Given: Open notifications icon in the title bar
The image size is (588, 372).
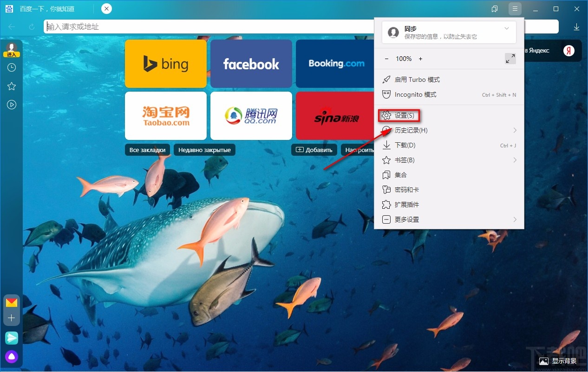Looking at the screenshot, I should (494, 8).
